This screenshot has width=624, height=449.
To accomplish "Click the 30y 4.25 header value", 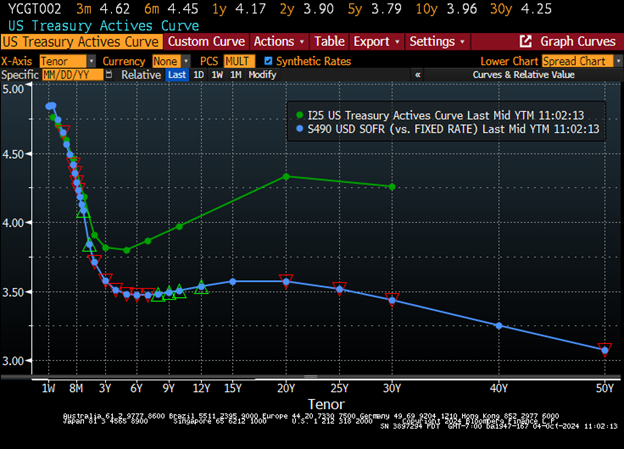I will 521,9.
